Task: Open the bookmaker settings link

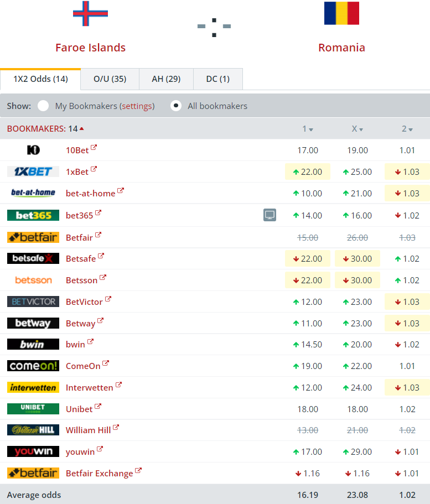Action: tap(137, 106)
